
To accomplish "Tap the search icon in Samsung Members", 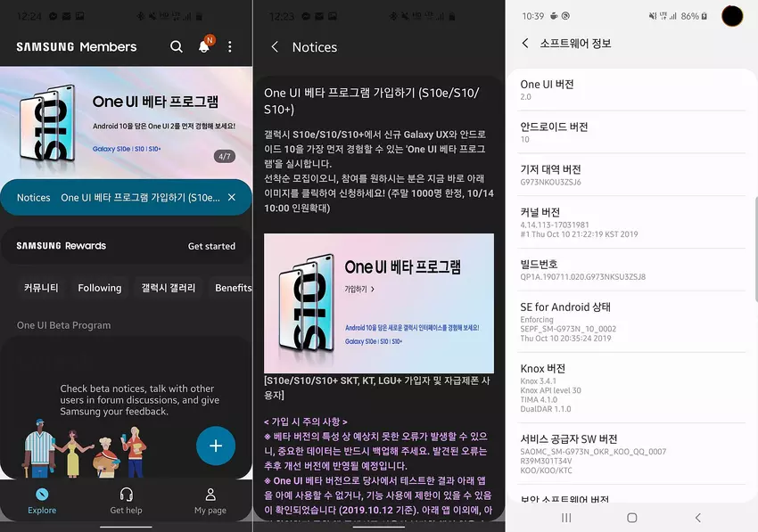I will click(177, 46).
